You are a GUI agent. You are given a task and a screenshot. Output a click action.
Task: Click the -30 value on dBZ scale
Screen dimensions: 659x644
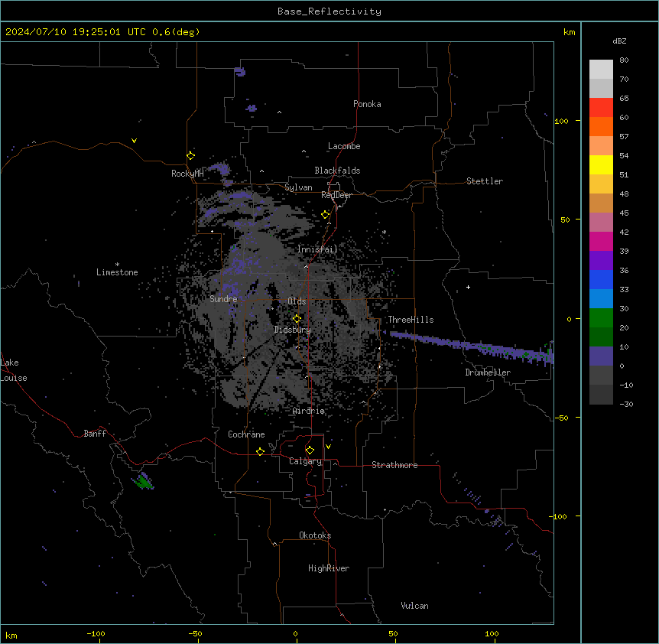click(x=626, y=404)
